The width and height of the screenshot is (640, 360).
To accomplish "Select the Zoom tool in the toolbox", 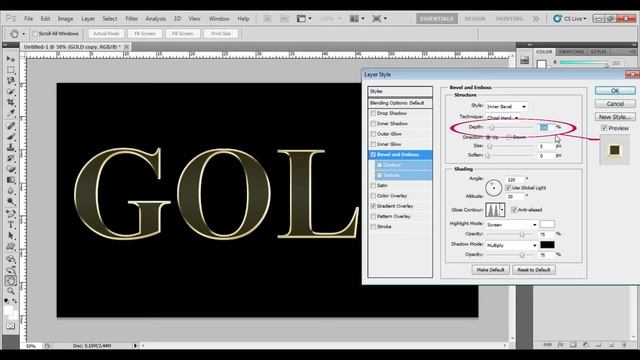I will pos(11,291).
